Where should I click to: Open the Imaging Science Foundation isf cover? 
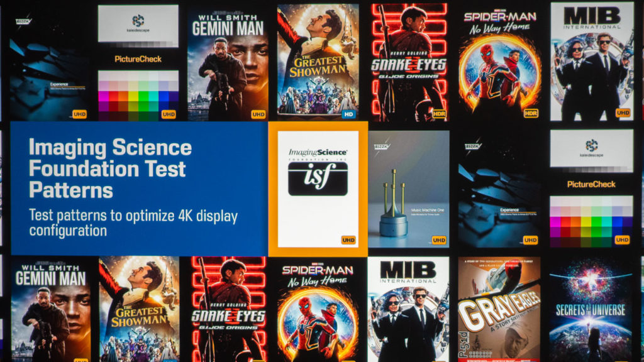tap(318, 189)
